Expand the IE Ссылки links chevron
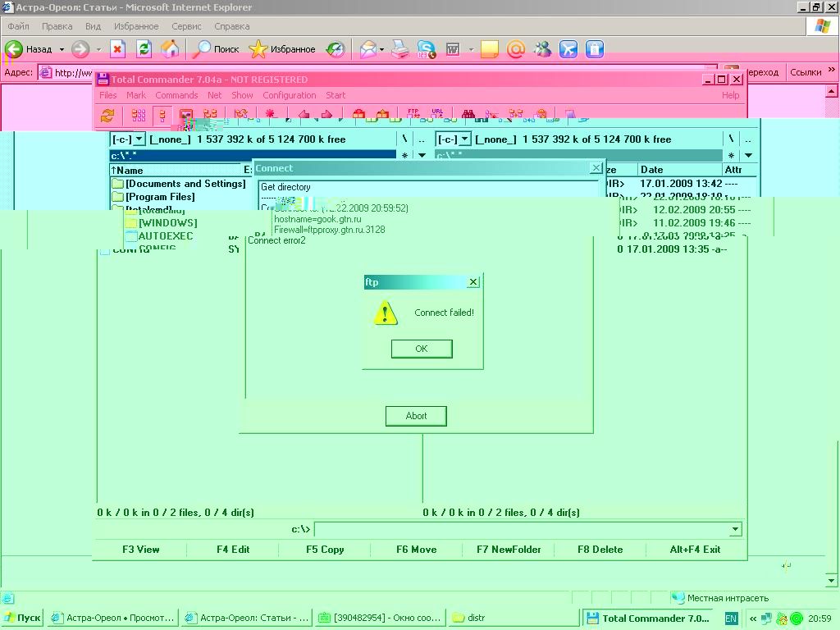The image size is (840, 630). coord(832,70)
